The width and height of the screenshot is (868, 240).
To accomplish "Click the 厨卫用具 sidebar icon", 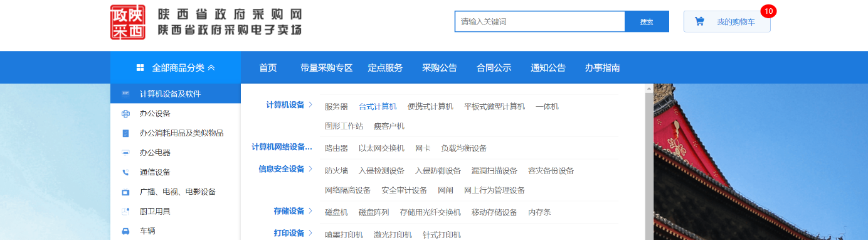I will 125,211.
